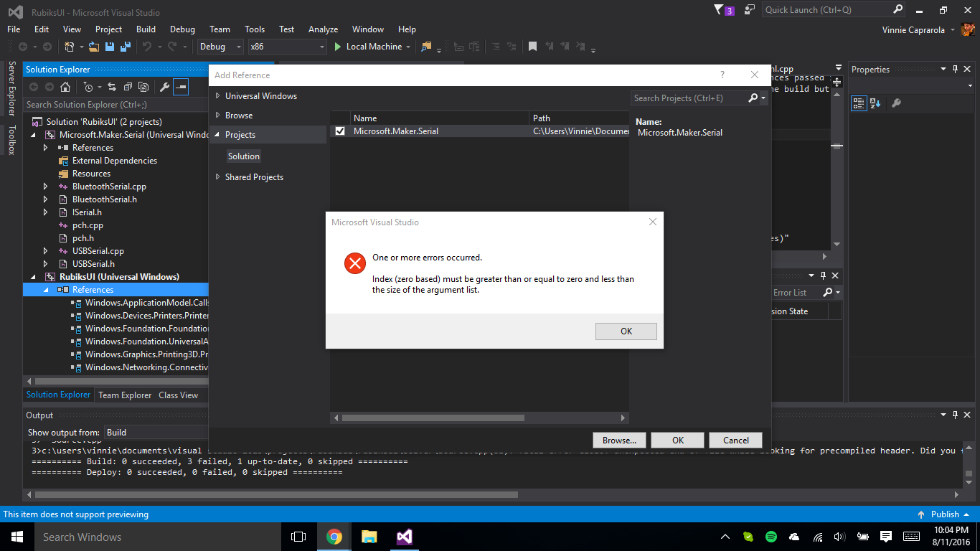Open the Edit menu

tap(42, 29)
